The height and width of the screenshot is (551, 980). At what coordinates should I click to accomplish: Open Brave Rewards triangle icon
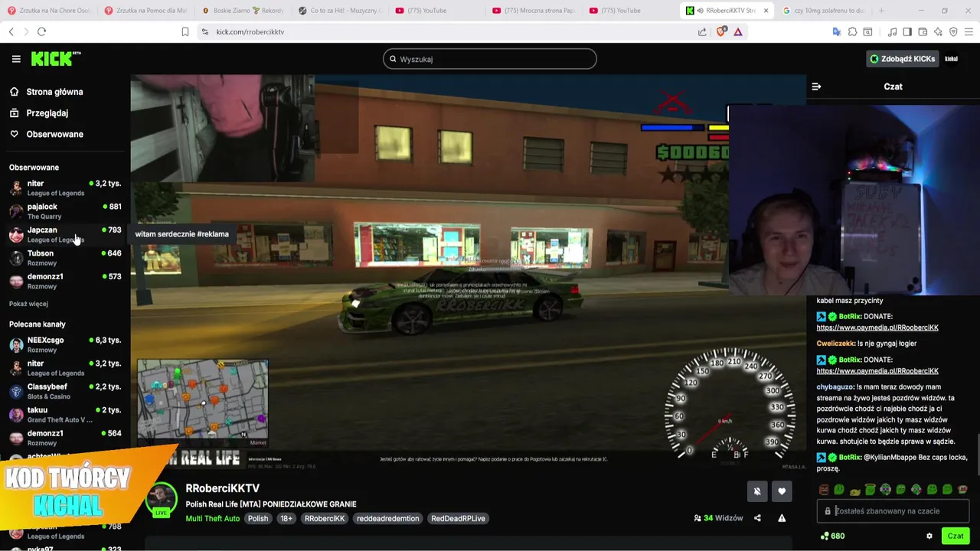[738, 31]
